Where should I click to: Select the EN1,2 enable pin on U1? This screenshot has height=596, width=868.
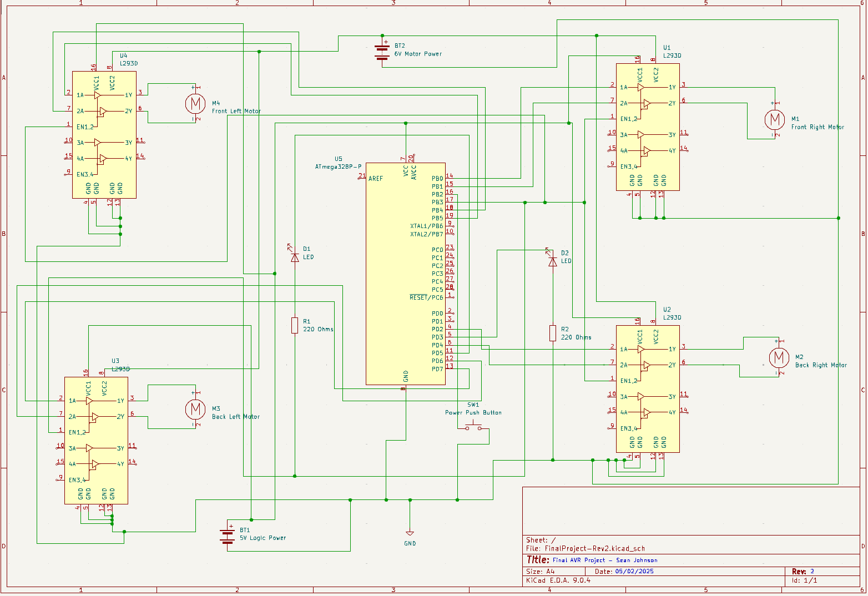coord(628,118)
